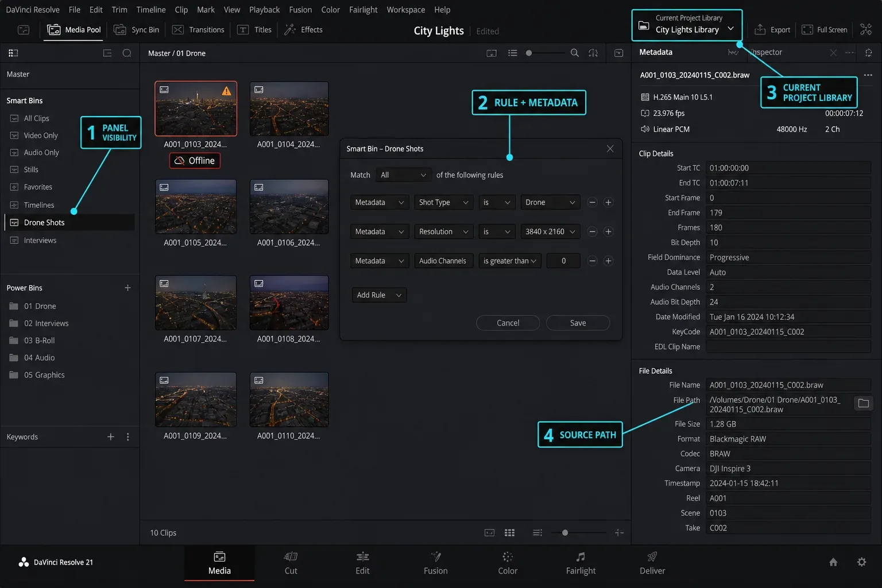882x588 pixels.
Task: Open metadata panel three-dot options
Action: (868, 75)
